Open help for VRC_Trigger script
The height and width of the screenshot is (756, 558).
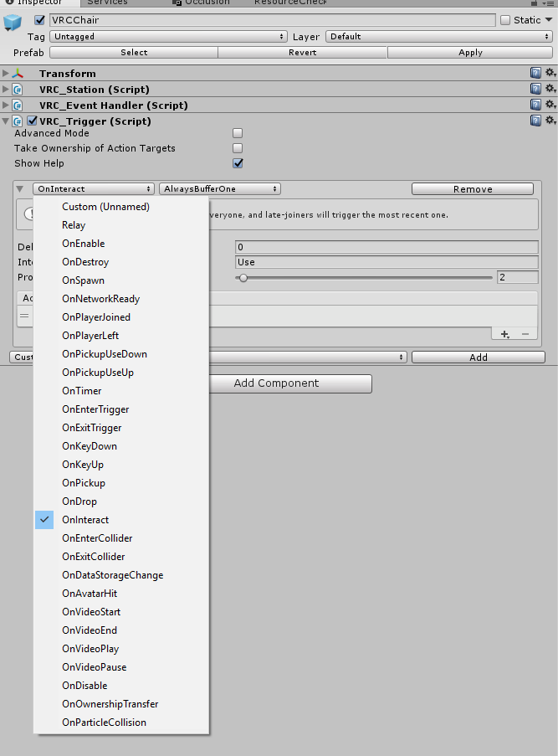click(x=535, y=121)
